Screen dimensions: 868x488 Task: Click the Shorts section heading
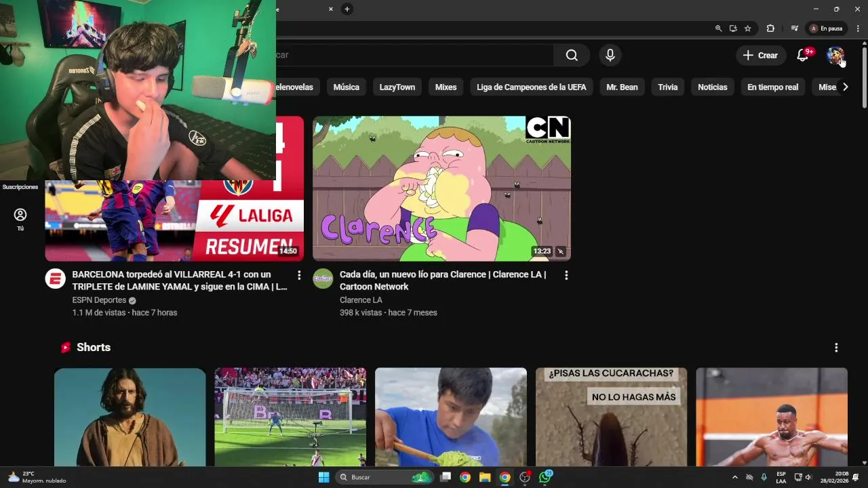pos(94,347)
